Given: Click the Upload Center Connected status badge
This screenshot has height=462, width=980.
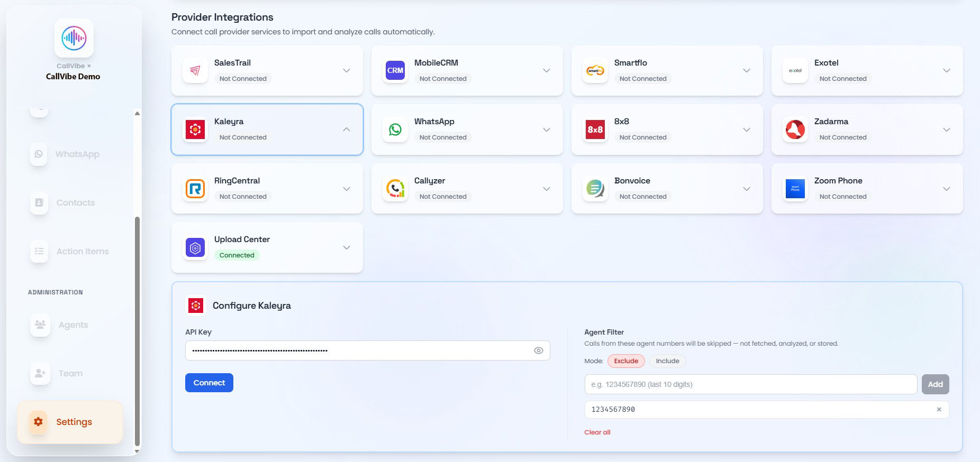Looking at the screenshot, I should click(x=237, y=255).
